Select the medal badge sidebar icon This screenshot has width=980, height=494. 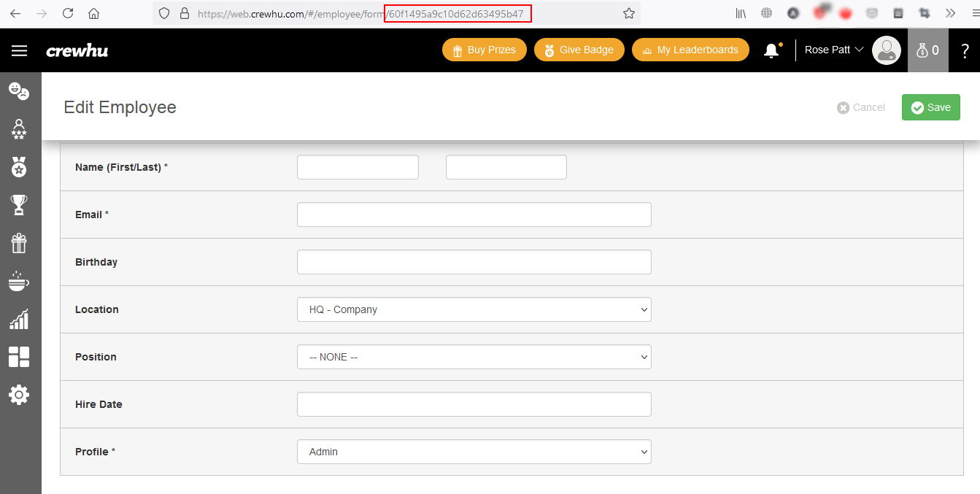click(19, 167)
